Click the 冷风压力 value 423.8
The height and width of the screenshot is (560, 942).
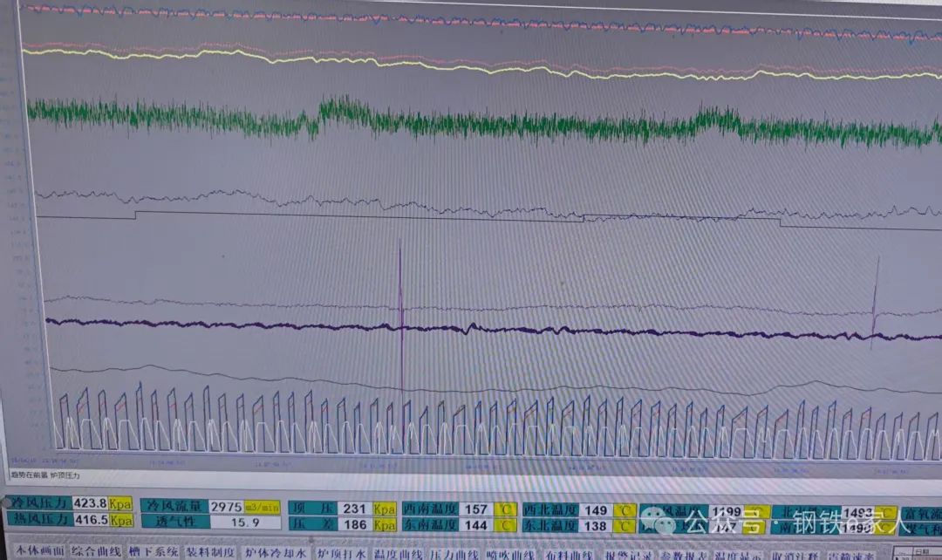pyautogui.click(x=90, y=503)
